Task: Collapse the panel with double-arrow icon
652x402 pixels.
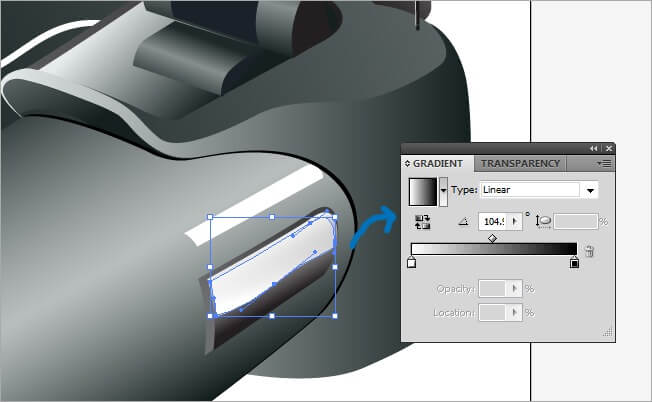Action: (x=593, y=148)
